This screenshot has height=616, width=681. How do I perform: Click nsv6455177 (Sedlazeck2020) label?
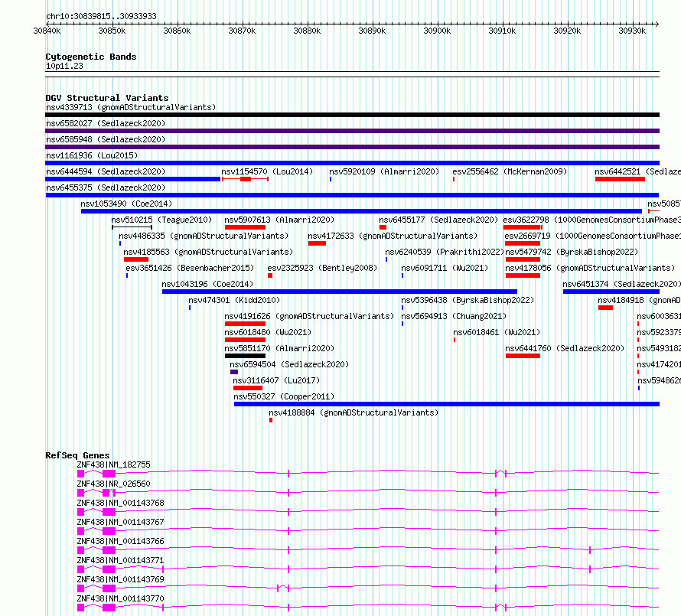pos(438,220)
